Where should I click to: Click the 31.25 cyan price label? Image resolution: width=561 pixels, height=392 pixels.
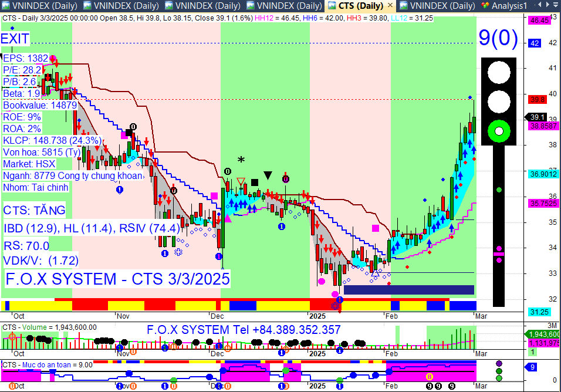click(539, 312)
